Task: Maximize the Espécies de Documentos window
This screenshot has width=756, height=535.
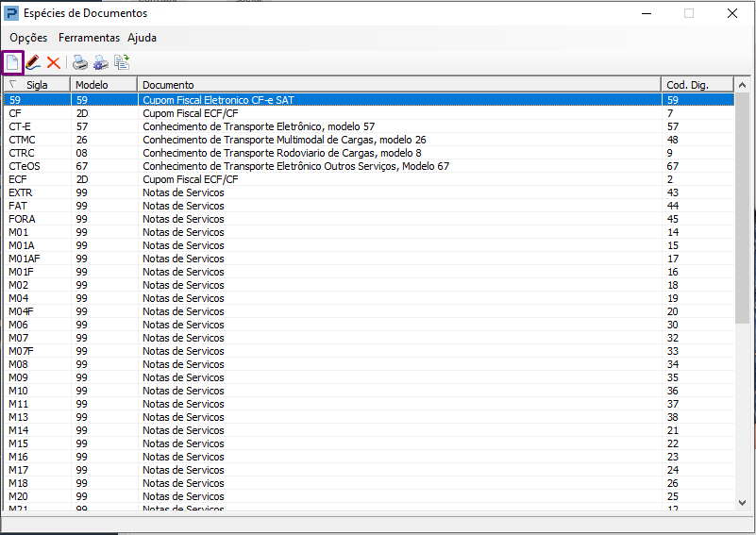Action: (x=689, y=13)
